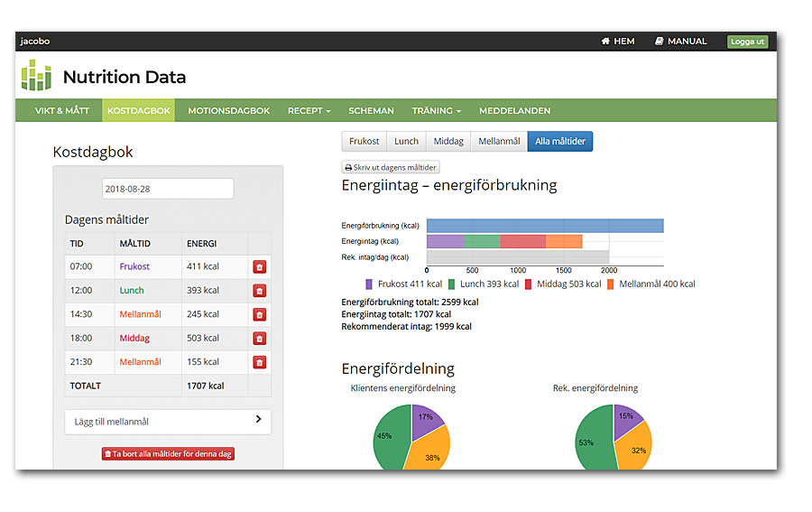Switch to the Frukost meal tab
Image resolution: width=812 pixels, height=512 pixels.
[x=364, y=142]
